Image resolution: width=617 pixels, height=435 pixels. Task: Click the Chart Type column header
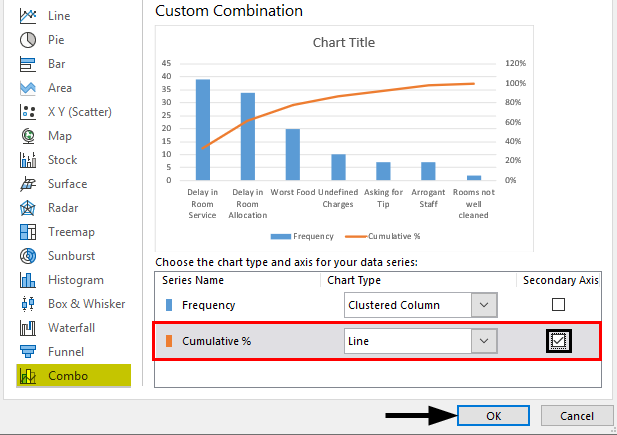[x=354, y=280]
